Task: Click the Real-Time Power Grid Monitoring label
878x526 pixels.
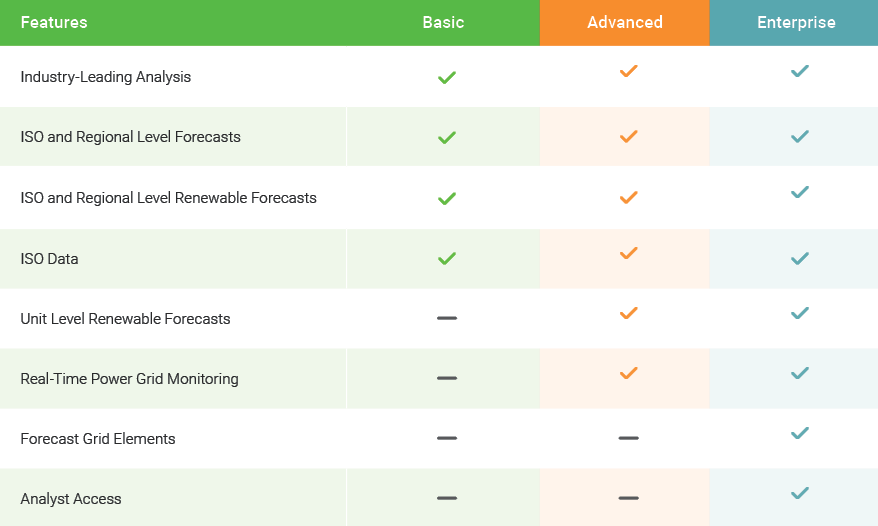Action: point(129,379)
